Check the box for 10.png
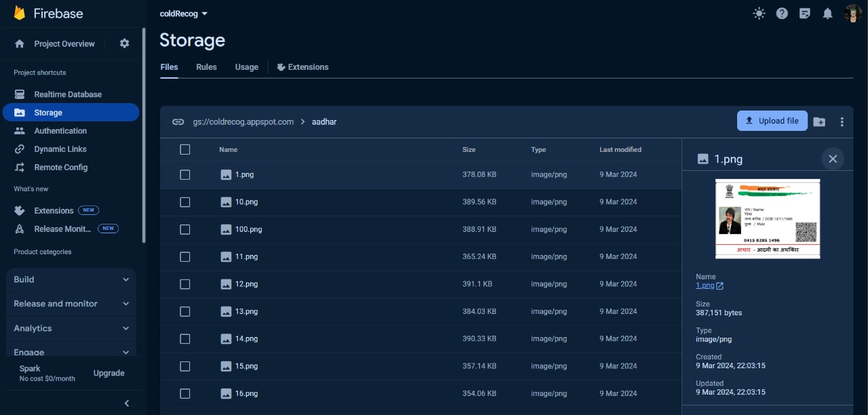Viewport: 868px width, 415px height. click(185, 202)
